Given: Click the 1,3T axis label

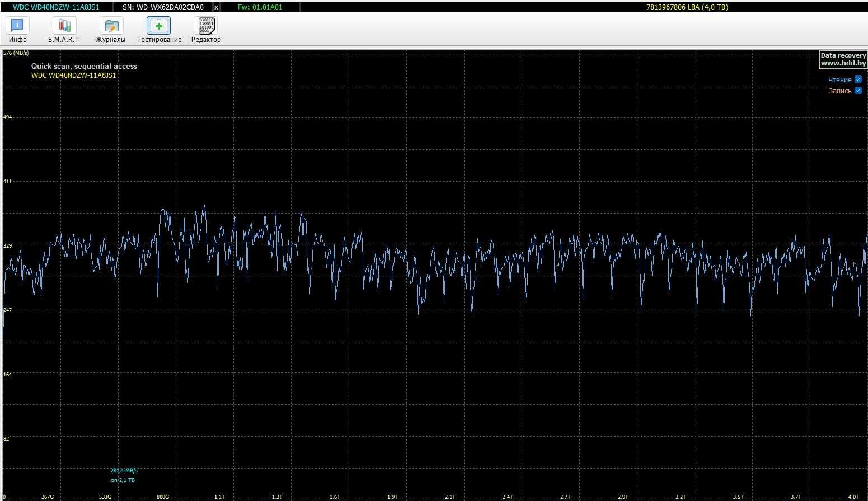Looking at the screenshot, I should point(277,497).
